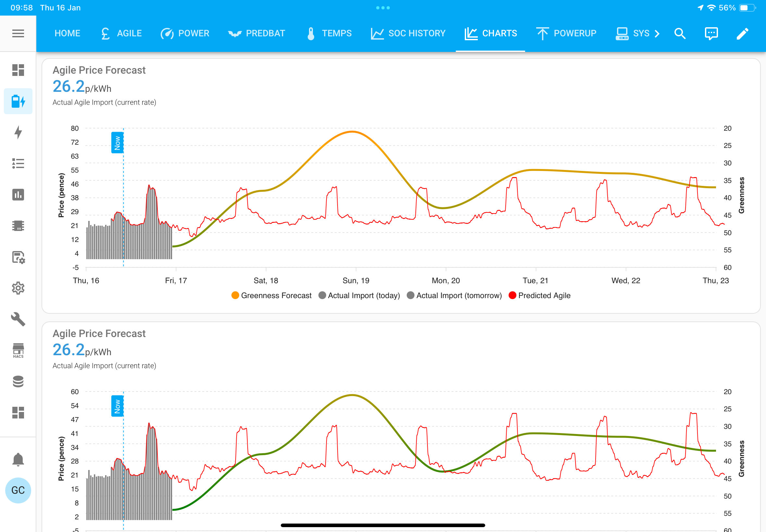
Task: Open the Assist chat icon
Action: pyautogui.click(x=711, y=33)
